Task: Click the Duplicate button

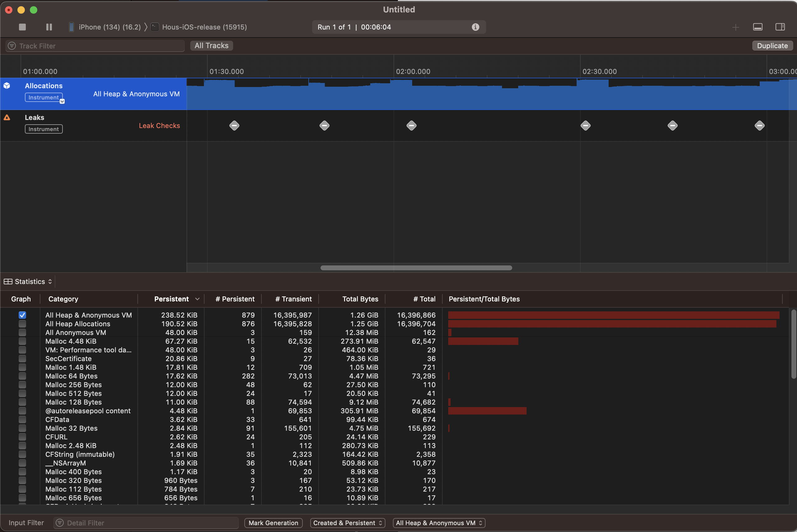Action: [x=772, y=45]
